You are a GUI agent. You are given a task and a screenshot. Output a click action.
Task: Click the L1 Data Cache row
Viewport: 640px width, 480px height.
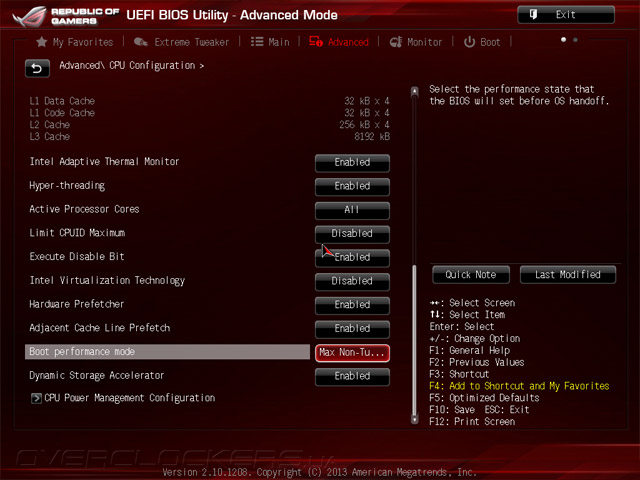pyautogui.click(x=209, y=101)
